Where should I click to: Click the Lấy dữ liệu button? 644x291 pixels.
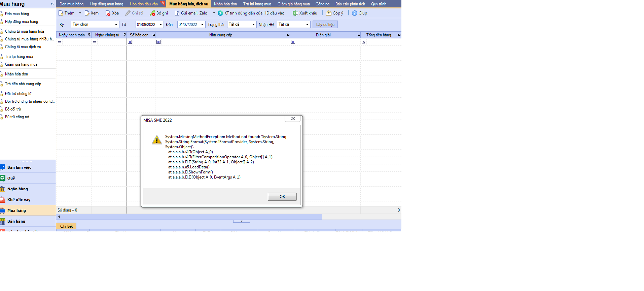pyautogui.click(x=325, y=25)
